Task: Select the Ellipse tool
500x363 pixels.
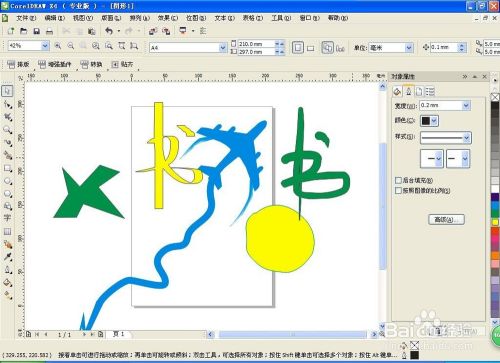Action: tap(8, 181)
